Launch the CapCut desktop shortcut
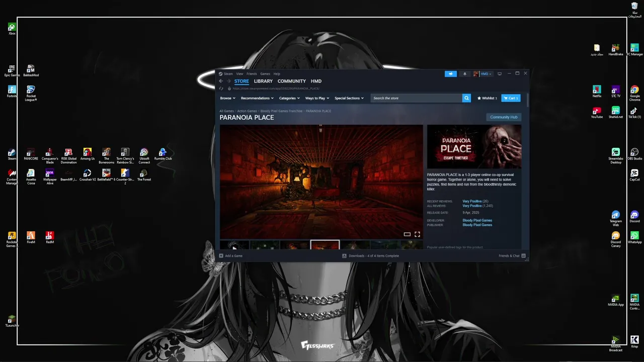This screenshot has width=644, height=362. point(634,175)
